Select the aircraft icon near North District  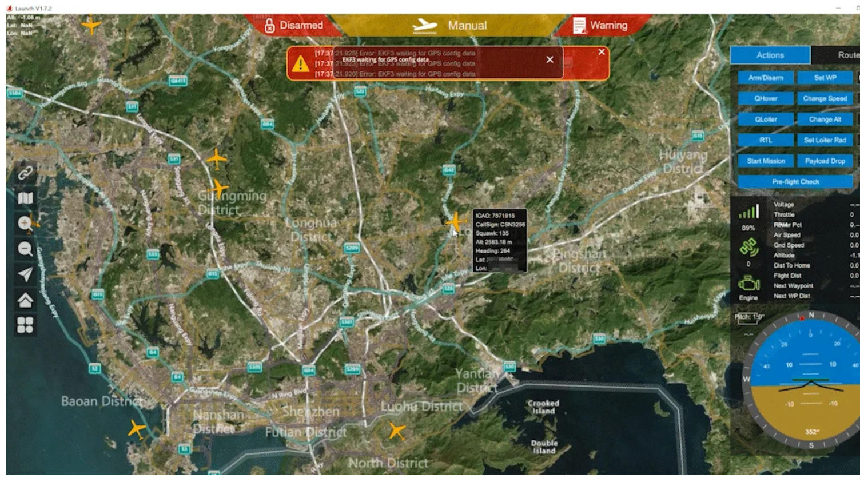point(397,431)
